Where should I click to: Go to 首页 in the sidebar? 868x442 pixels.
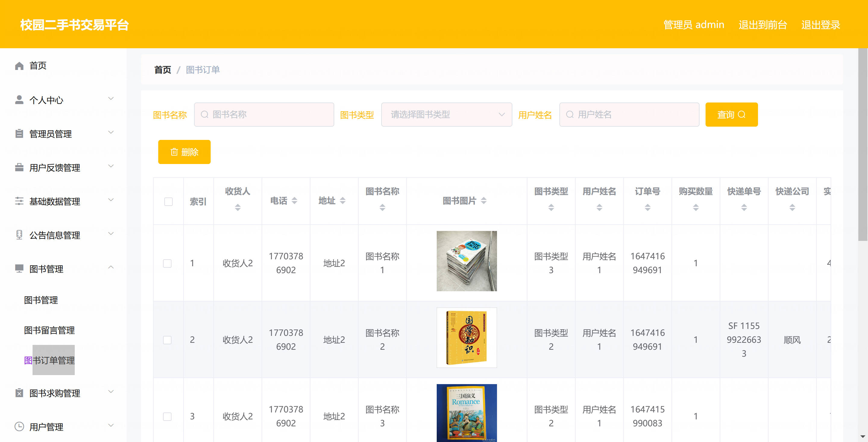pyautogui.click(x=38, y=66)
